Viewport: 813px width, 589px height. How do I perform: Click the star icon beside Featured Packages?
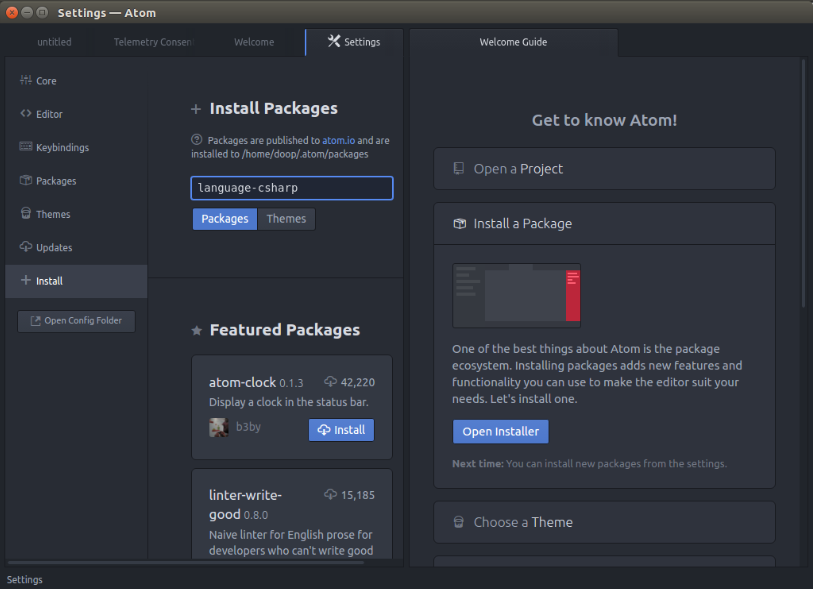click(x=197, y=330)
